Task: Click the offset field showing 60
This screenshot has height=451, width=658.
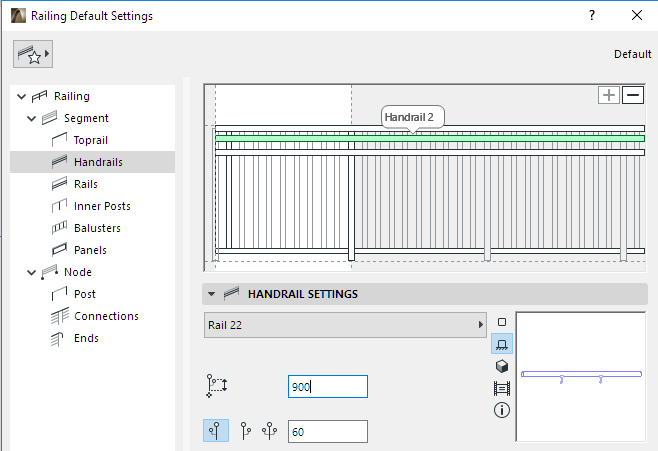Action: click(x=327, y=431)
